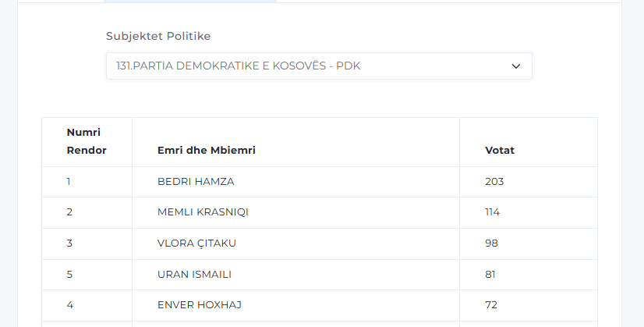This screenshot has width=644, height=327.
Task: Click the Emri dhe Mbiemri column header
Action: (207, 151)
